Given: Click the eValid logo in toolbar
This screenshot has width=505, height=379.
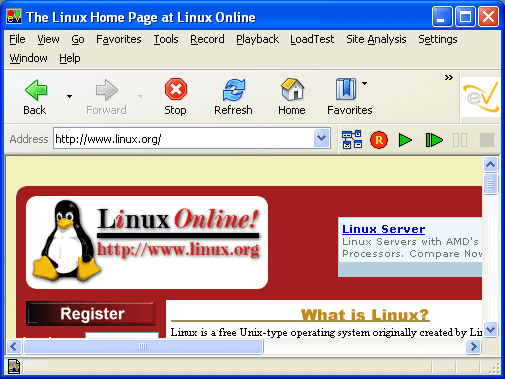Looking at the screenshot, I should tap(481, 97).
